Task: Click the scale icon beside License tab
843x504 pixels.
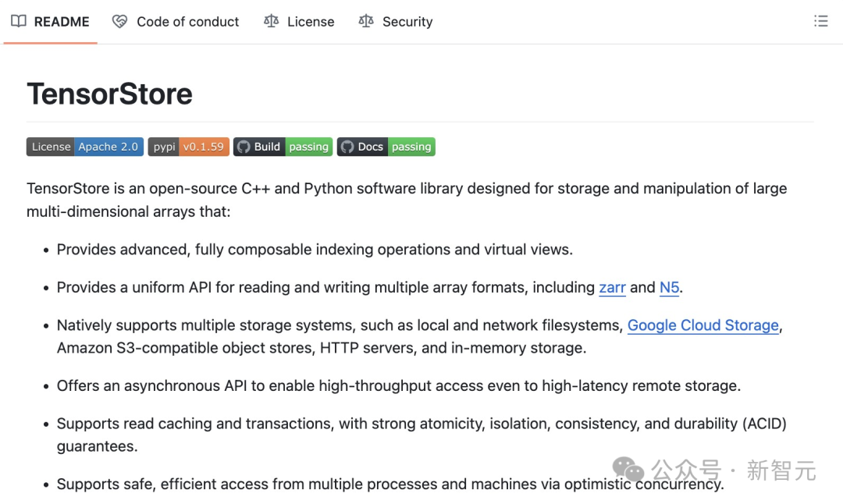Action: (271, 21)
